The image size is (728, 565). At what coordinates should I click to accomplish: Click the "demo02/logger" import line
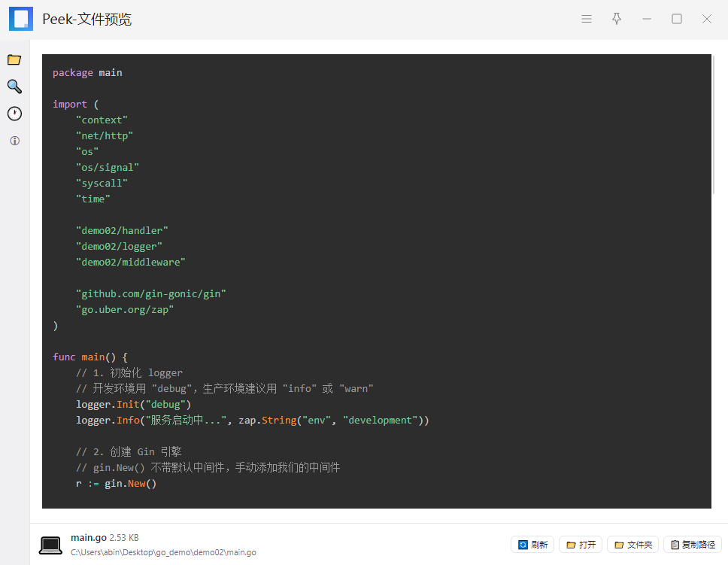[x=119, y=246]
